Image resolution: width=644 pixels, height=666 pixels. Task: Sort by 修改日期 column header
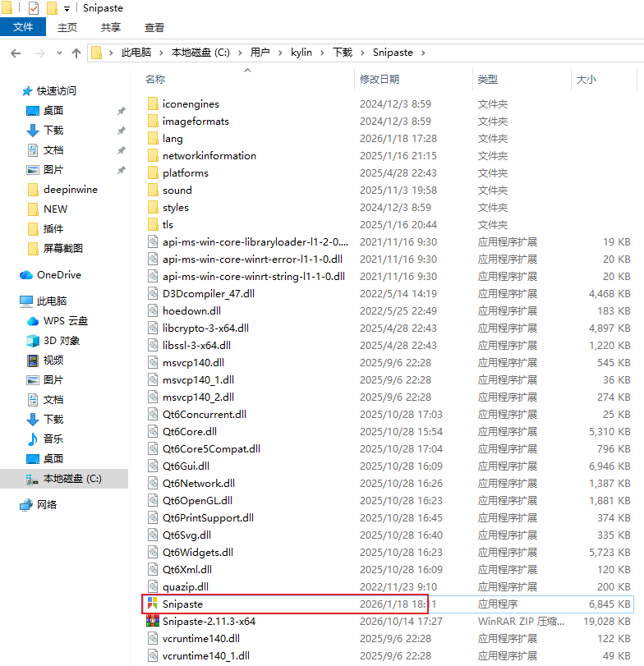click(x=379, y=80)
